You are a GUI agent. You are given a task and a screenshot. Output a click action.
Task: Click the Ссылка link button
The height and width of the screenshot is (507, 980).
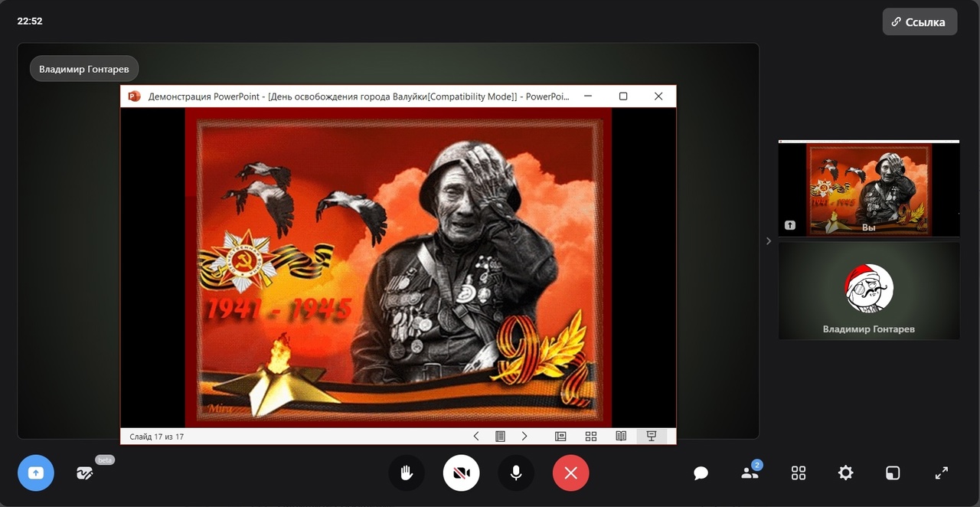920,22
